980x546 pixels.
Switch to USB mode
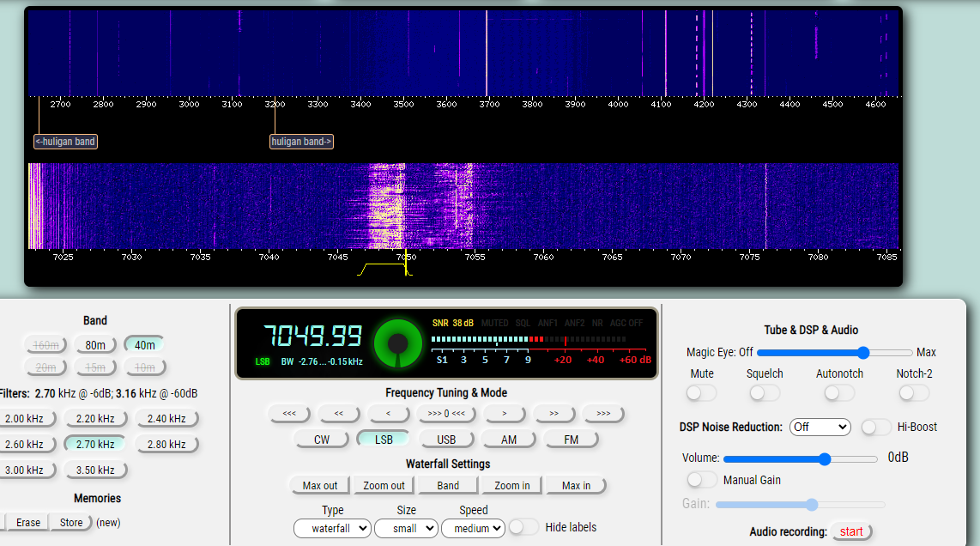point(446,440)
